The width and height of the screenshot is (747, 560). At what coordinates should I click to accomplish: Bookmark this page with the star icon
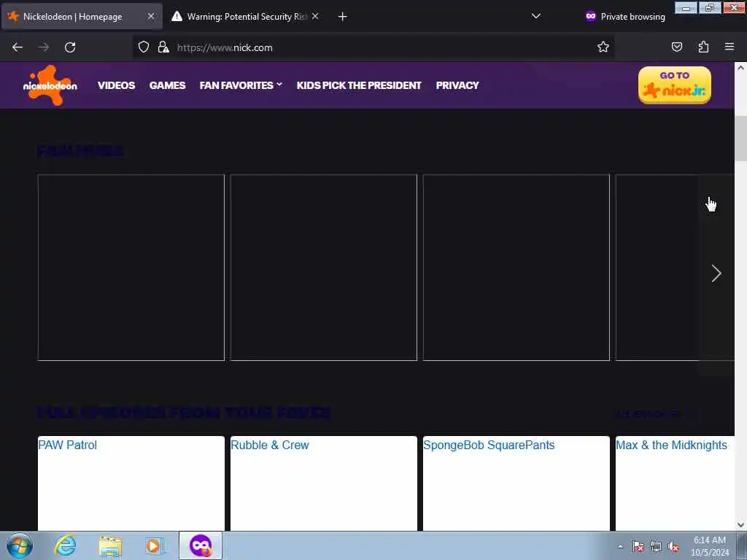603,47
